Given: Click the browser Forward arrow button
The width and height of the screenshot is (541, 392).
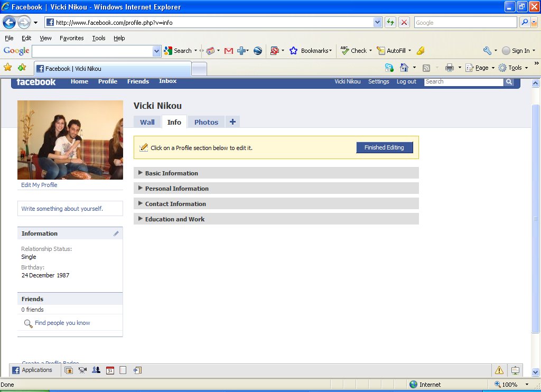Looking at the screenshot, I should [x=24, y=23].
